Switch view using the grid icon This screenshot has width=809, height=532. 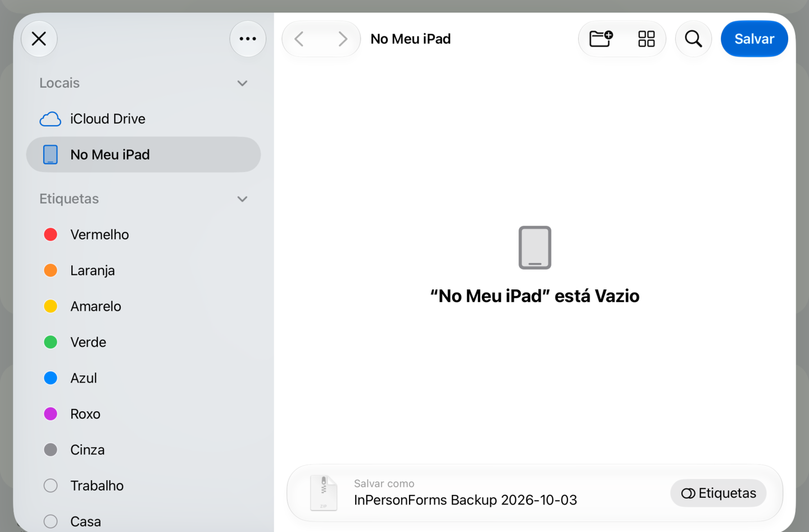tap(646, 39)
